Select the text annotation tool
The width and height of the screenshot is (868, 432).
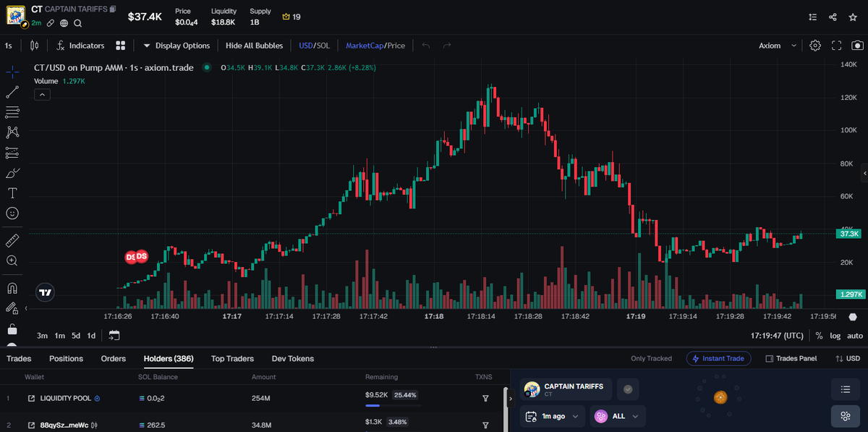pos(12,193)
